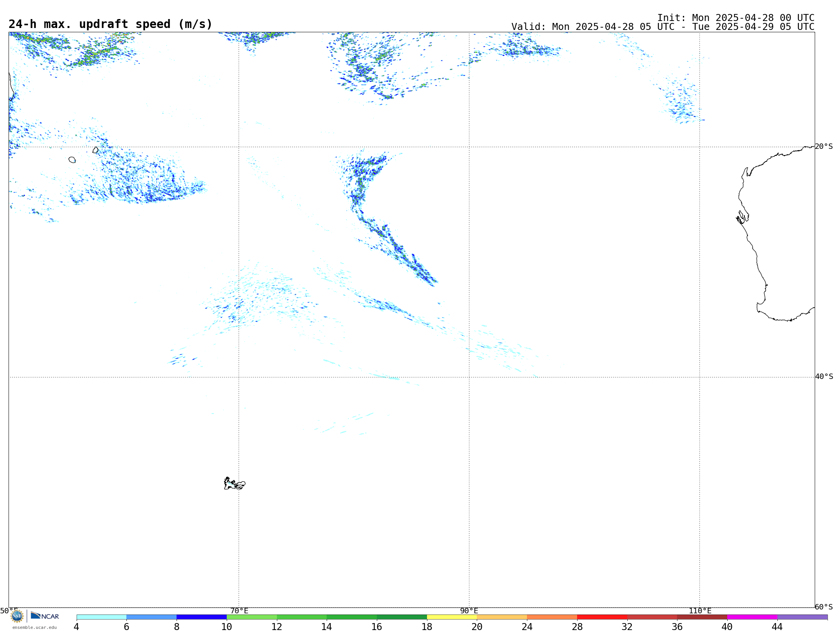
Task: Click the NCAR logo
Action: pos(45,616)
